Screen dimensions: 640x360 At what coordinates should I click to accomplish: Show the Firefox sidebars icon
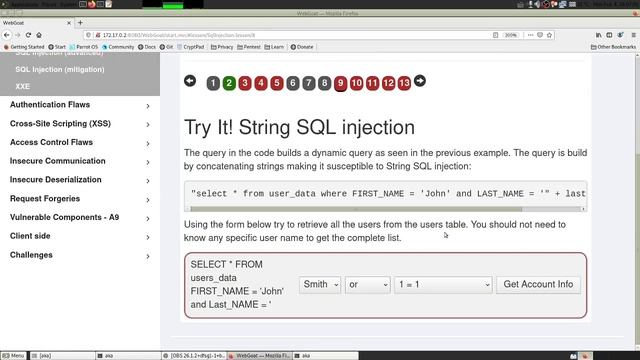click(609, 35)
